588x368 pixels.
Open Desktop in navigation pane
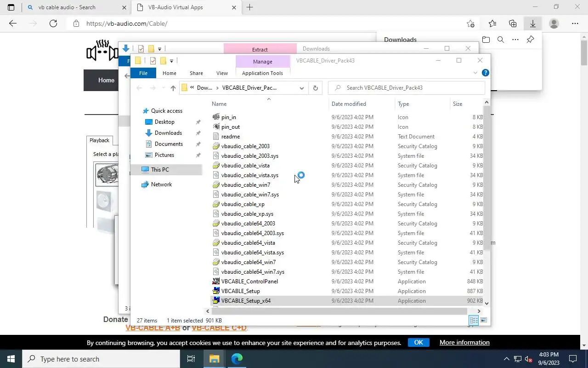coord(164,122)
